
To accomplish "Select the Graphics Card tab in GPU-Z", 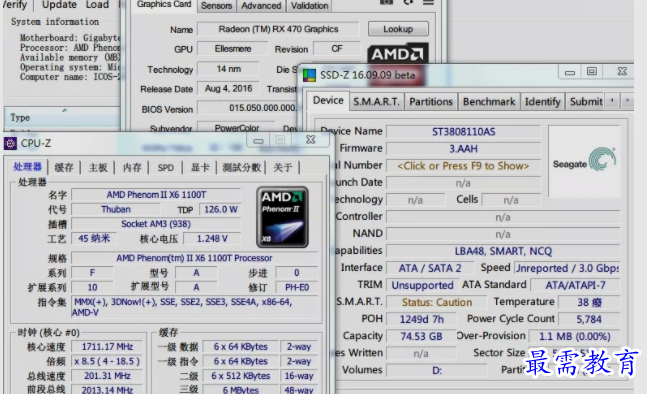I will 164,5.
